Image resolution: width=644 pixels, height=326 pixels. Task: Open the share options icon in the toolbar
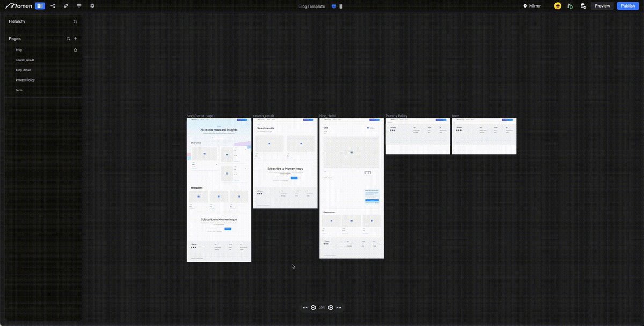click(53, 5)
